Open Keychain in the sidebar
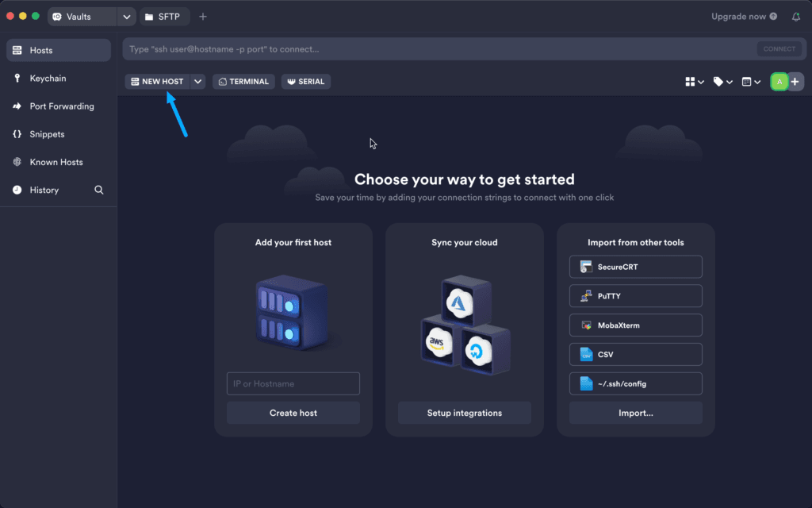This screenshot has width=812, height=508. [48, 79]
